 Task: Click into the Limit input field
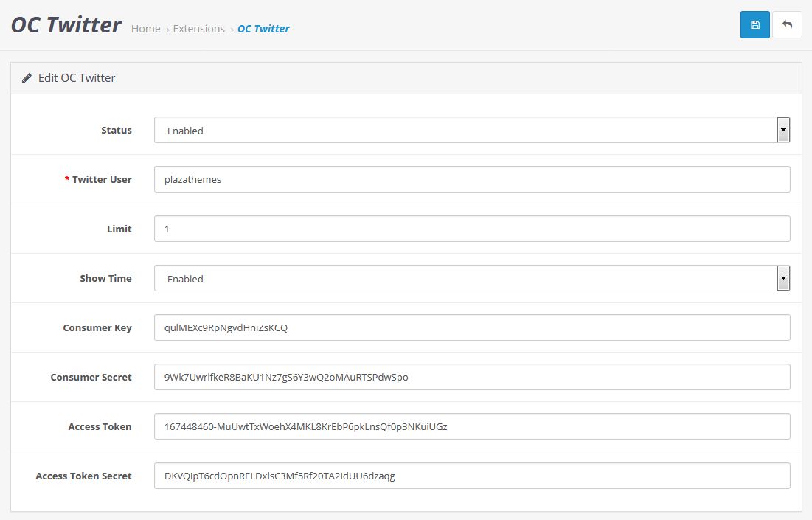click(472, 229)
